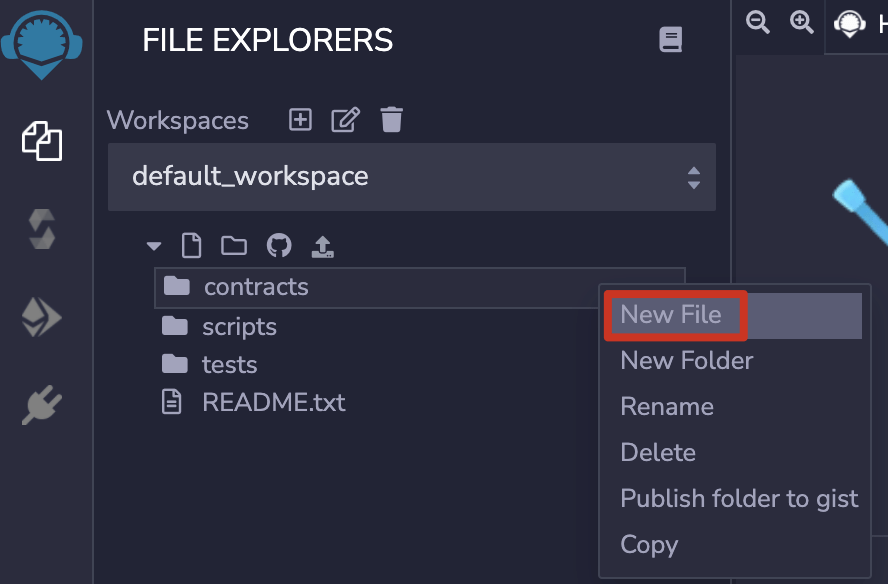Open the Plugin manager plug icon
The width and height of the screenshot is (888, 584).
click(x=42, y=405)
